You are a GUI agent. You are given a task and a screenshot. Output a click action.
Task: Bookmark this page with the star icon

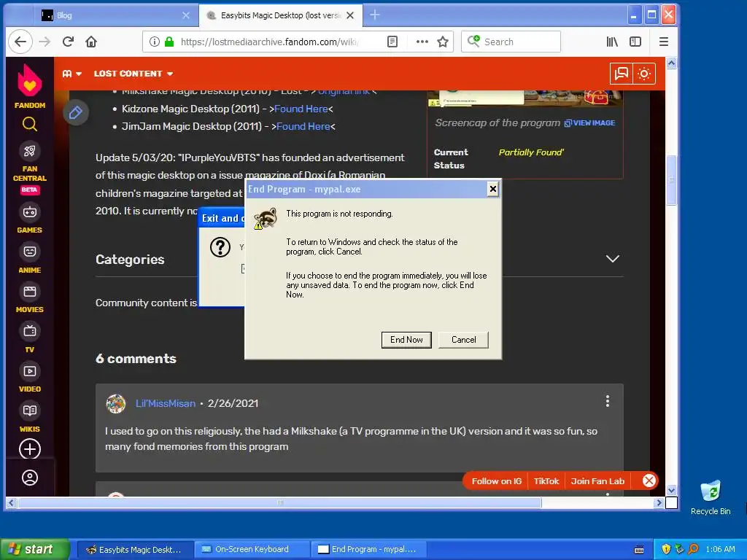point(443,42)
